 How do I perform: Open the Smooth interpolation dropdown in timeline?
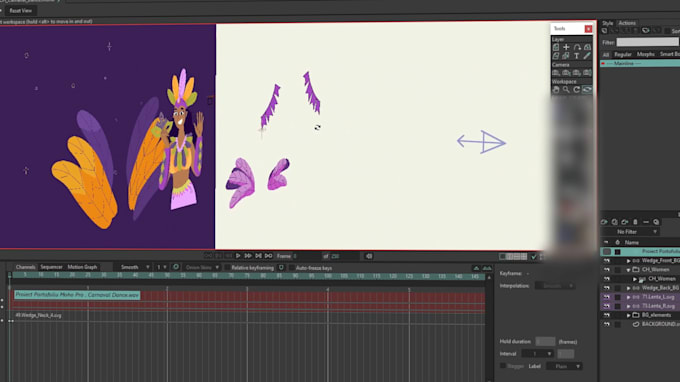(x=132, y=267)
